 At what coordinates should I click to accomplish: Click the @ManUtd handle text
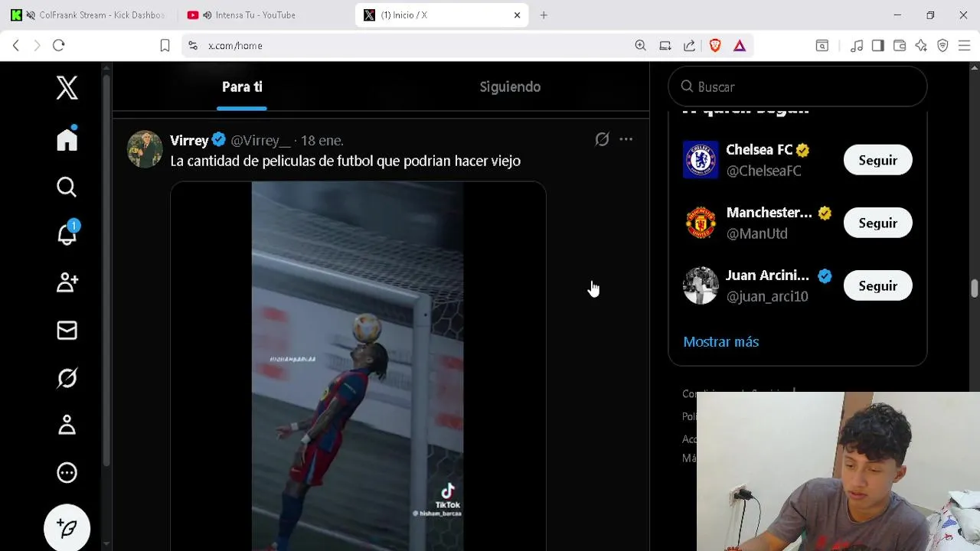756,233
